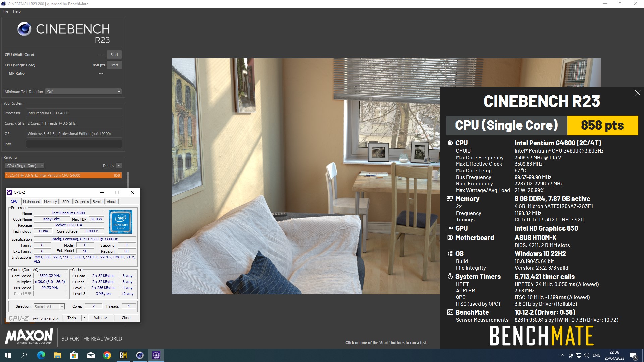This screenshot has width=644, height=362.
Task: Open Microsoft Edge from taskbar
Action: 41,355
